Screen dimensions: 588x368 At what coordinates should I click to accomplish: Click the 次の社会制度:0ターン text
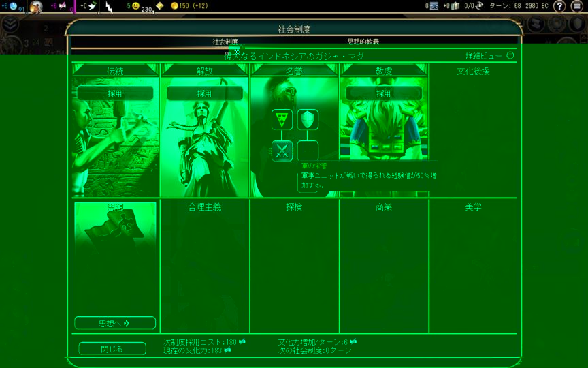tap(315, 350)
